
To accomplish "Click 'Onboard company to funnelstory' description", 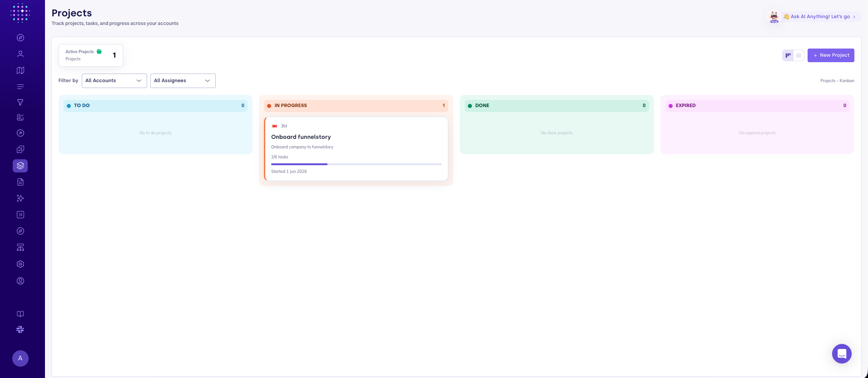I will pos(302,147).
